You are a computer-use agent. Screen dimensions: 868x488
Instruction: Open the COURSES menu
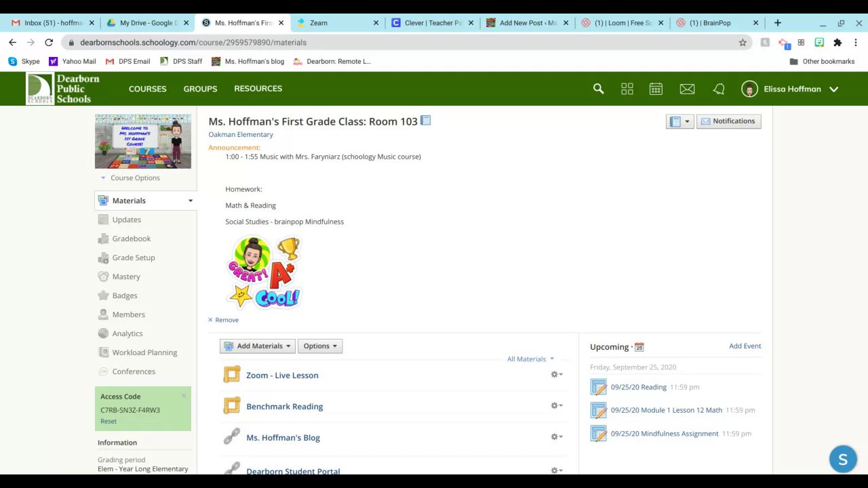point(147,89)
